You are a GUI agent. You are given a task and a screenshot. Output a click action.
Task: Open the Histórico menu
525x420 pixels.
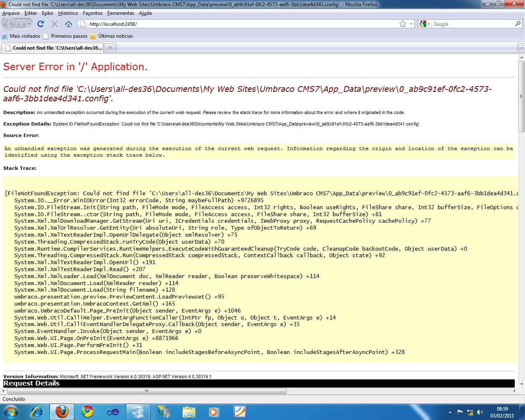[68, 13]
